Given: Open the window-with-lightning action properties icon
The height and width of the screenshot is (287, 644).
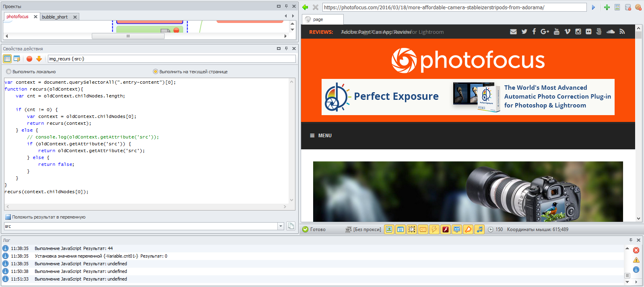Looking at the screenshot, I should (x=17, y=59).
